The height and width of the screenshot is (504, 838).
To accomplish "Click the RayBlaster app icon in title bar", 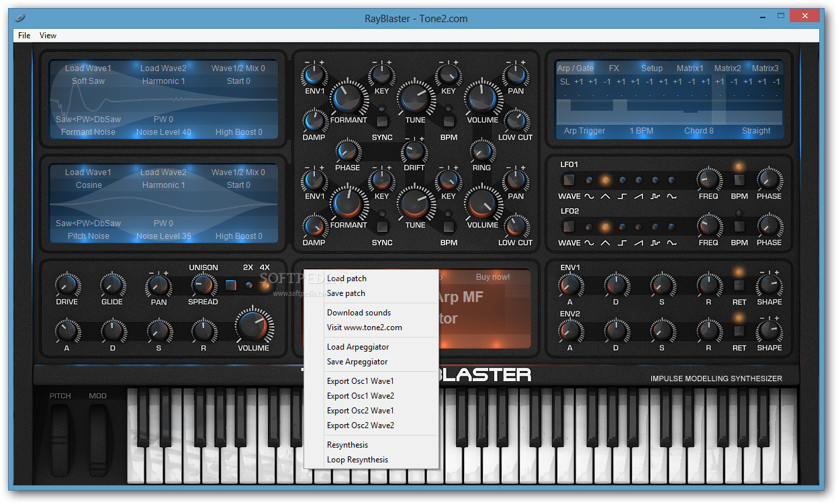I will [x=21, y=17].
